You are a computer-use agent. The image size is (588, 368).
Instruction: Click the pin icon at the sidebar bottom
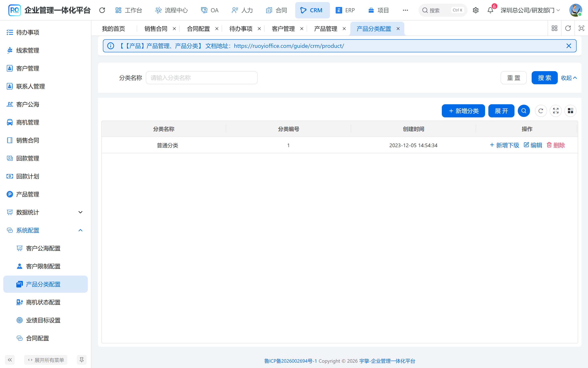[82, 360]
